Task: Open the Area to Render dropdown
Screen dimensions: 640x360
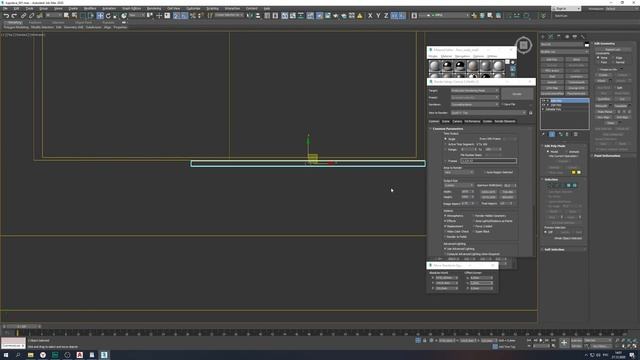Action: pos(459,172)
